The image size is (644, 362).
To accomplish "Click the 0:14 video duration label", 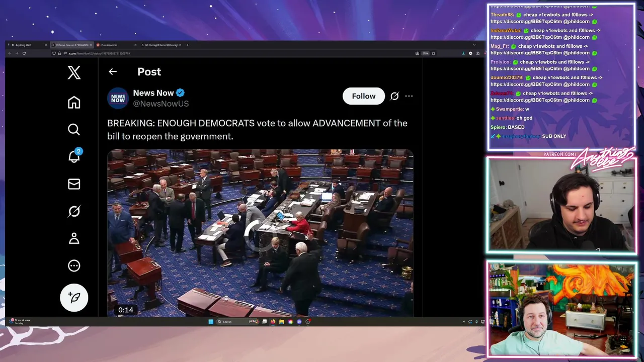I will click(x=126, y=310).
